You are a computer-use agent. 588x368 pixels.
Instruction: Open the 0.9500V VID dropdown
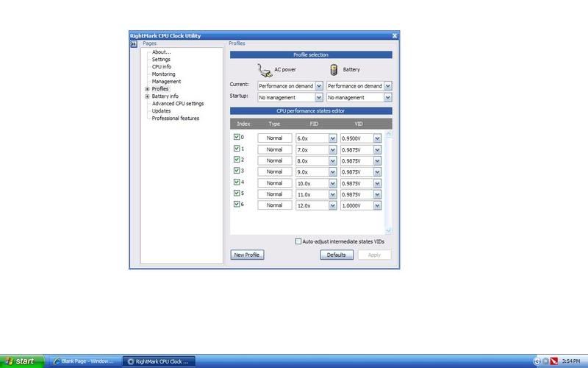pos(377,138)
